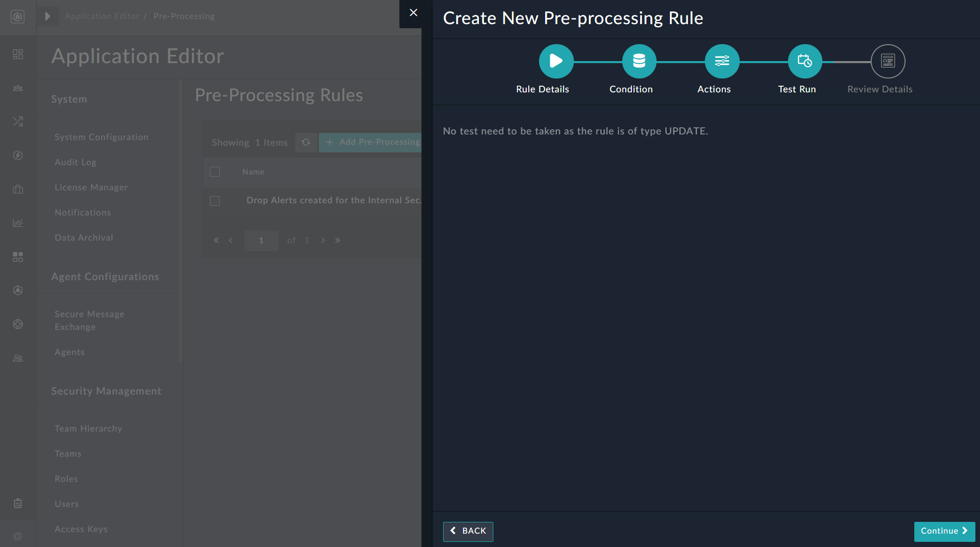Check the select-all checkbox in the Name header
The height and width of the screenshot is (547, 980).
point(215,171)
